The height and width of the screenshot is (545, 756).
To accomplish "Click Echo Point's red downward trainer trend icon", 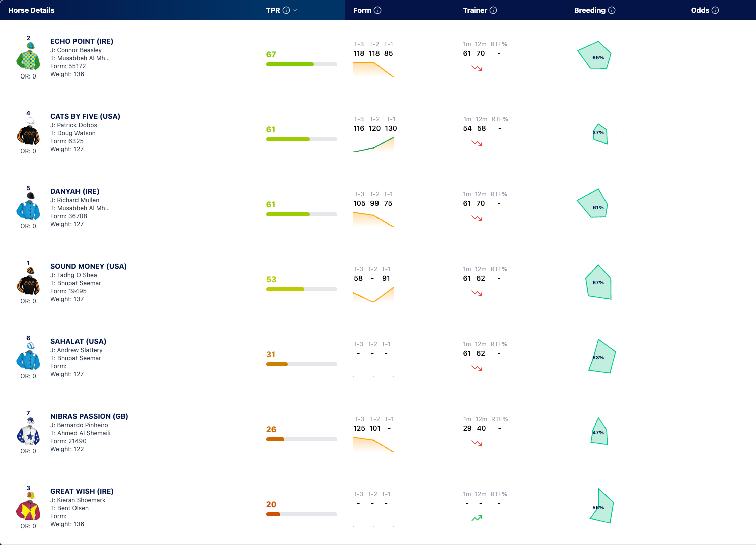I will point(477,68).
